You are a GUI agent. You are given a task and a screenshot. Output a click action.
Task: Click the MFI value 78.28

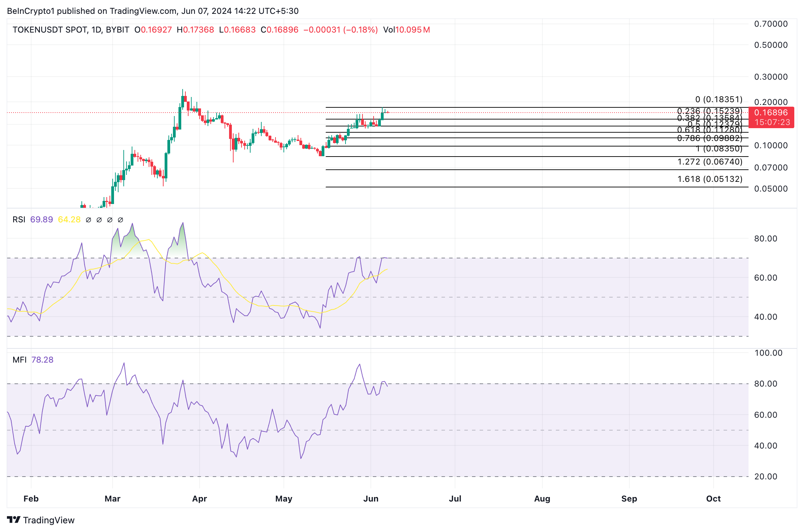[x=42, y=360]
